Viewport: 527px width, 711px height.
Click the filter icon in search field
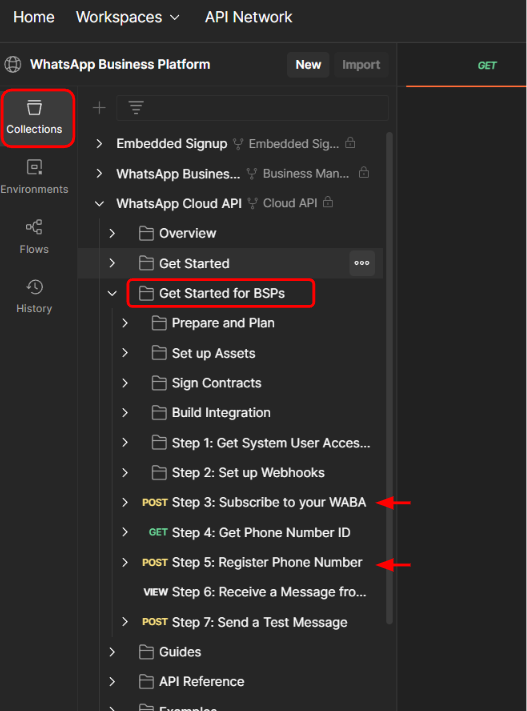pyautogui.click(x=136, y=108)
